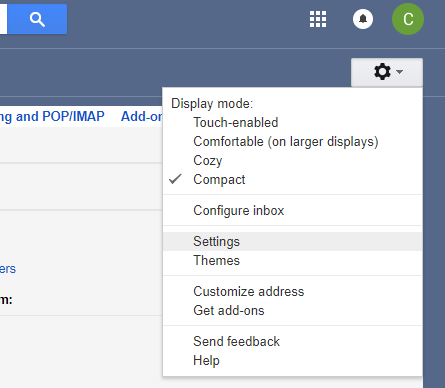Open the notifications bell icon
The width and height of the screenshot is (445, 388).
(363, 19)
